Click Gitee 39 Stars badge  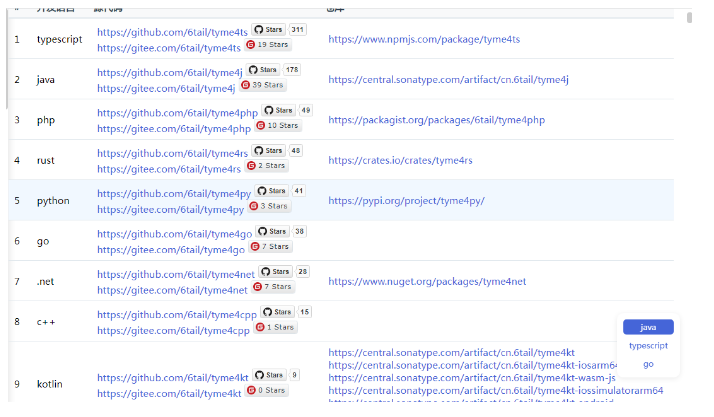[262, 85]
